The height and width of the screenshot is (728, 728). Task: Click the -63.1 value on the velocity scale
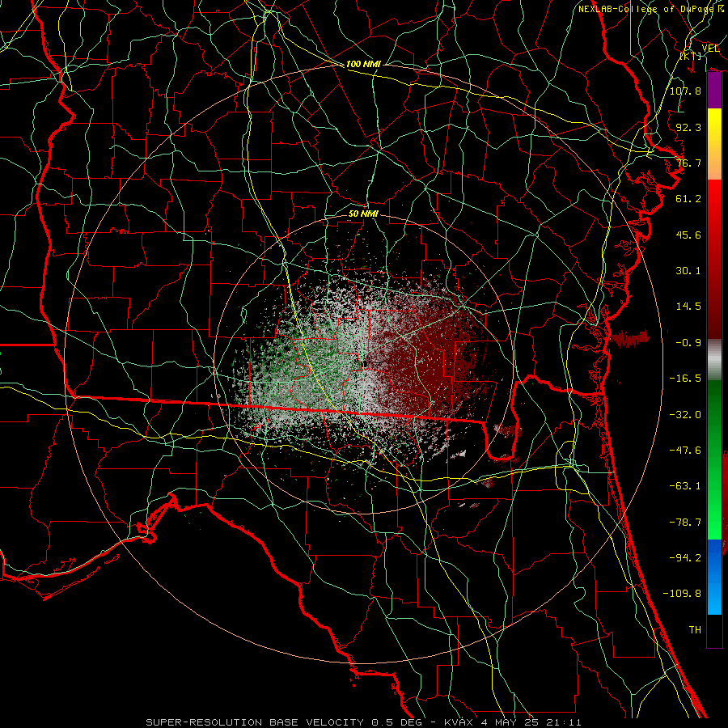(x=685, y=486)
